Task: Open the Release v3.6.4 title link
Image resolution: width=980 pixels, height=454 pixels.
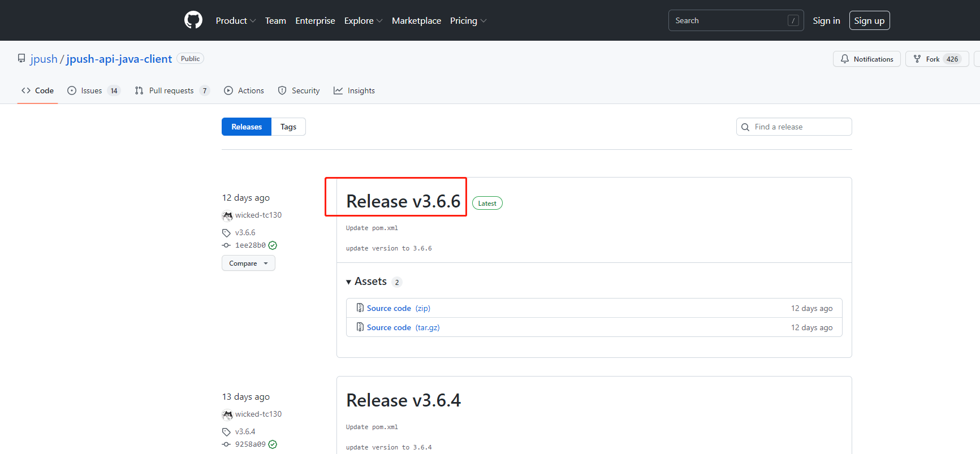Action: coord(403,400)
